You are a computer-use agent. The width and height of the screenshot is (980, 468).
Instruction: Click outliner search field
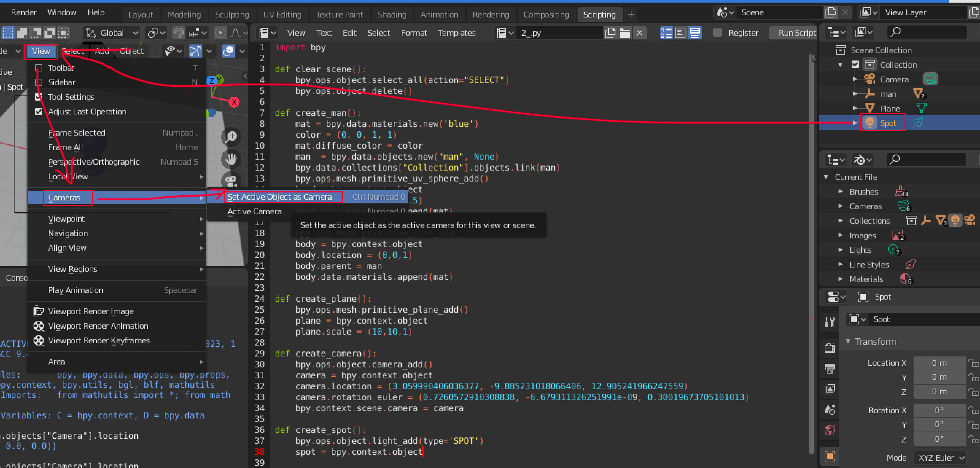927,32
